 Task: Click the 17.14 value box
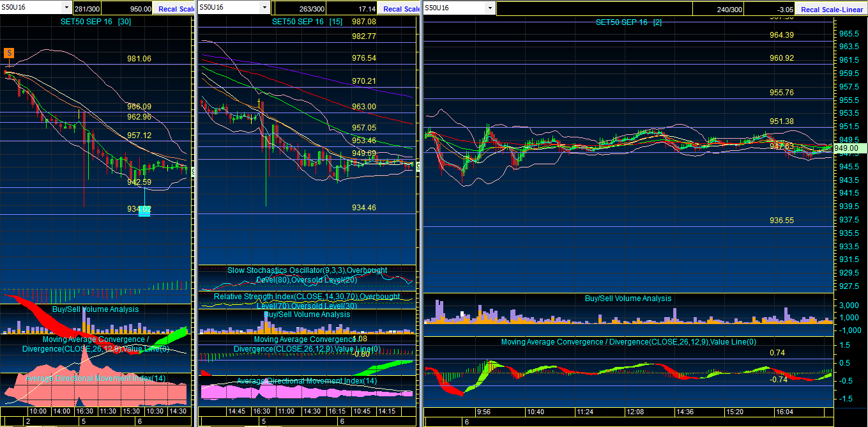(x=353, y=9)
